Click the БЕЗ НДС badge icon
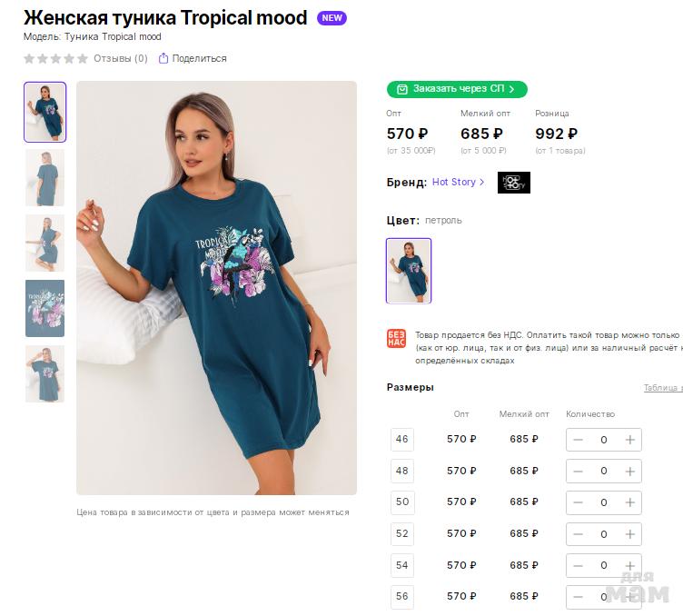Viewport: 683px width, 616px height. (x=396, y=339)
